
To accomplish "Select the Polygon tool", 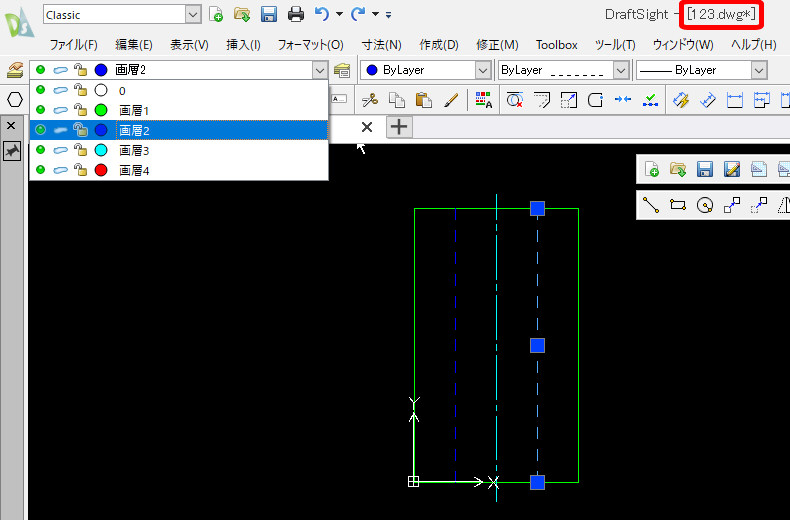I will [x=15, y=100].
